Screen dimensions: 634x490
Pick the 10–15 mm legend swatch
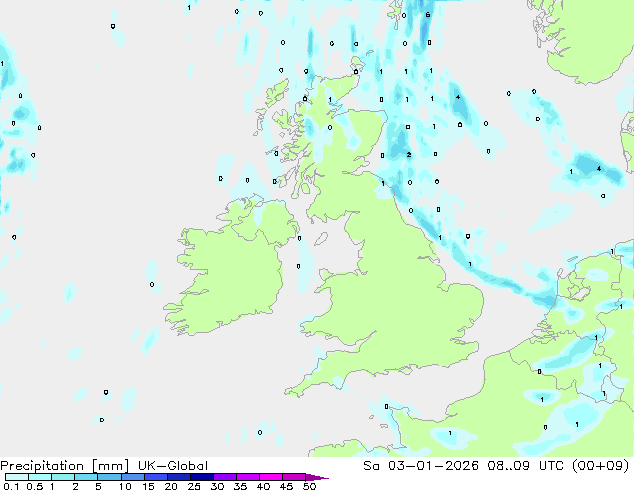pos(132,477)
